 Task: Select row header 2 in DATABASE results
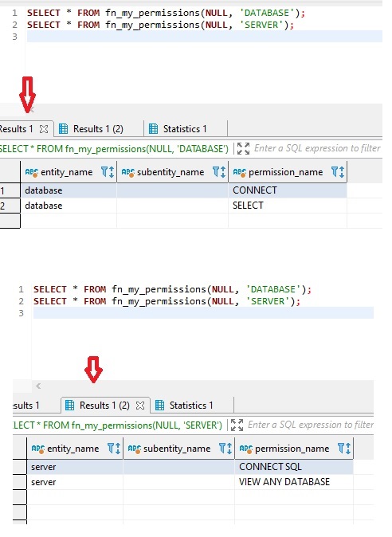pos(10,206)
